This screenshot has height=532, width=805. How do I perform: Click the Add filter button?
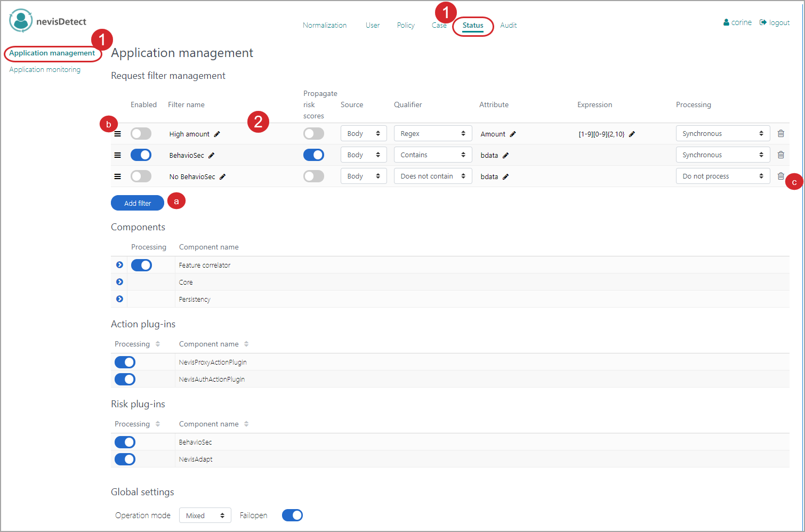tap(138, 203)
